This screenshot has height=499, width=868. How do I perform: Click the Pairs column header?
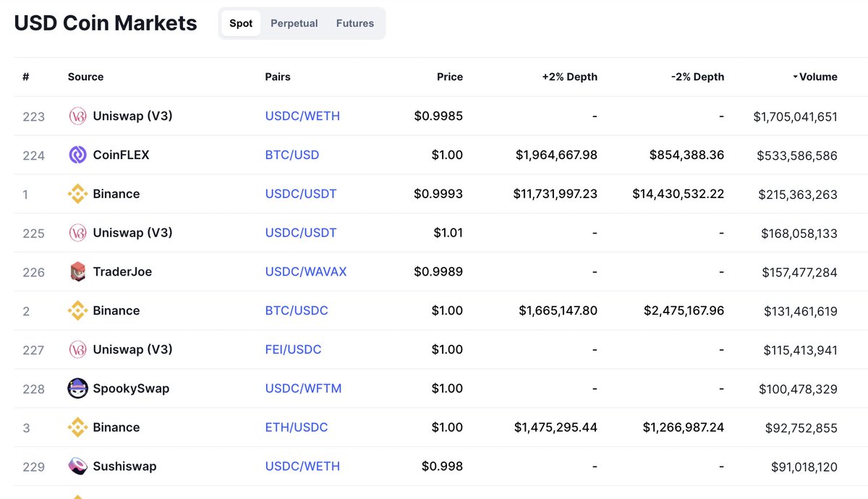[x=278, y=77]
